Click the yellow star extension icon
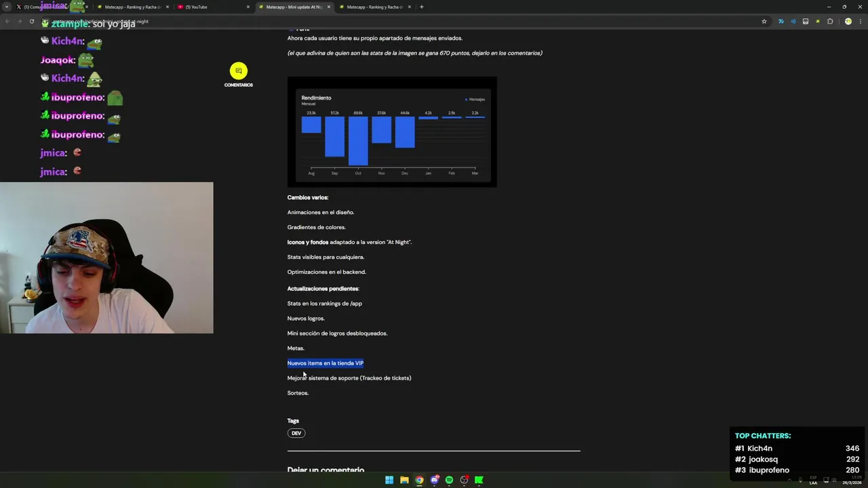The height and width of the screenshot is (488, 868). tap(818, 21)
